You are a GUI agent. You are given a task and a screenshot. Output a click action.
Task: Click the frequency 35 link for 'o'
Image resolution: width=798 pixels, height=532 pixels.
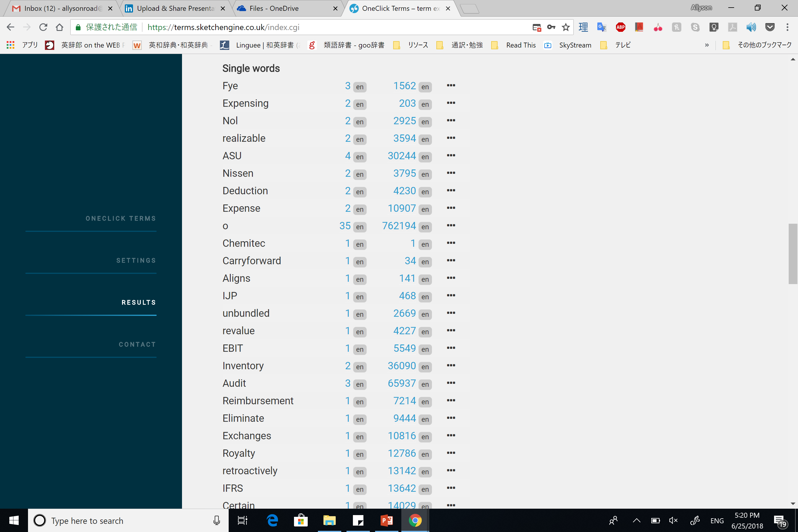[345, 226]
